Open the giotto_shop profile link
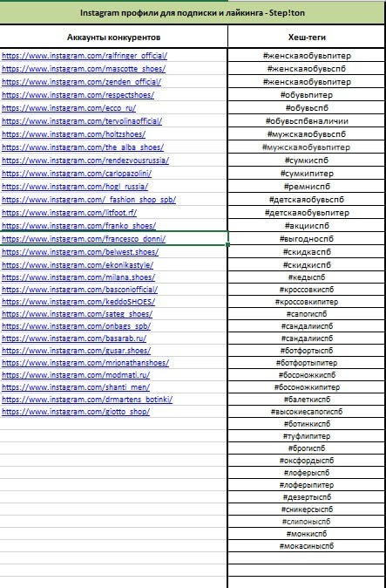This screenshot has height=588, width=386. [x=76, y=412]
